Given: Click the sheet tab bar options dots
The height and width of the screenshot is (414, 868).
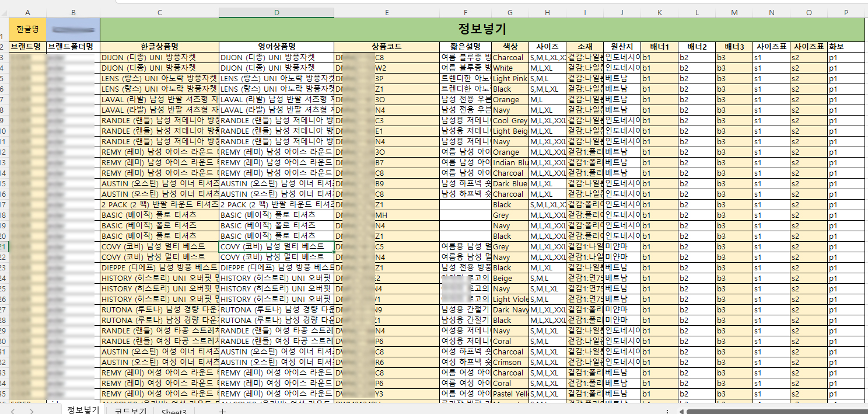Looking at the screenshot, I should click(x=667, y=411).
